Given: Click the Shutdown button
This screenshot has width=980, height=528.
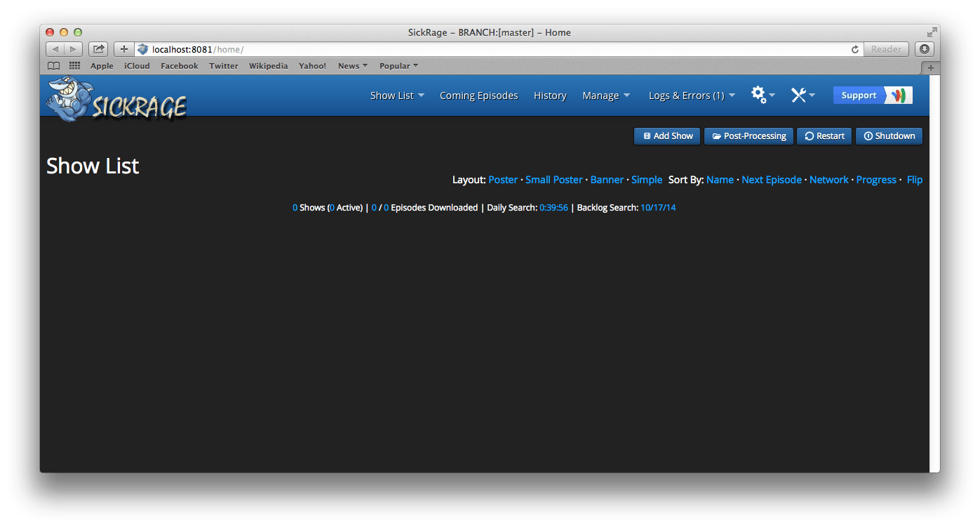Looking at the screenshot, I should (889, 136).
